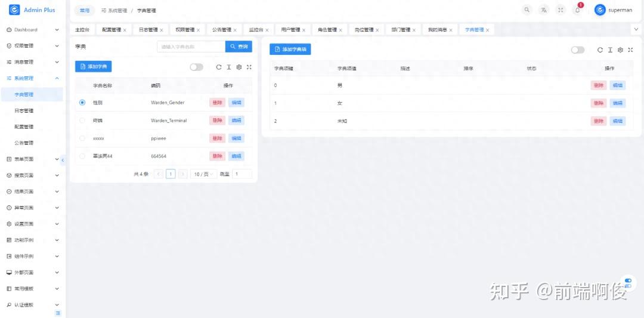The image size is (644, 318).
Task: Open notifications bell with red badge
Action: [x=577, y=10]
